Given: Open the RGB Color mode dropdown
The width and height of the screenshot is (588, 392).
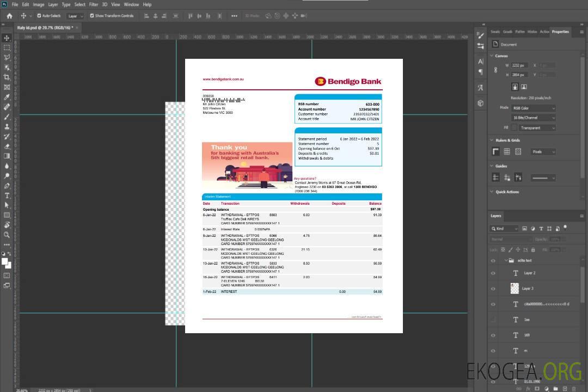Looking at the screenshot, I should coord(533,108).
